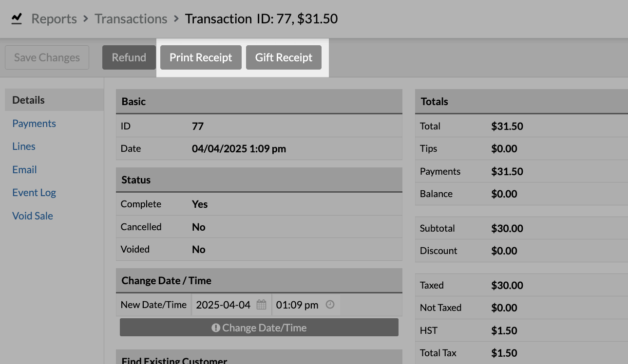This screenshot has width=628, height=364.
Task: Click the Taxed amount $30.00
Action: pyautogui.click(x=507, y=285)
